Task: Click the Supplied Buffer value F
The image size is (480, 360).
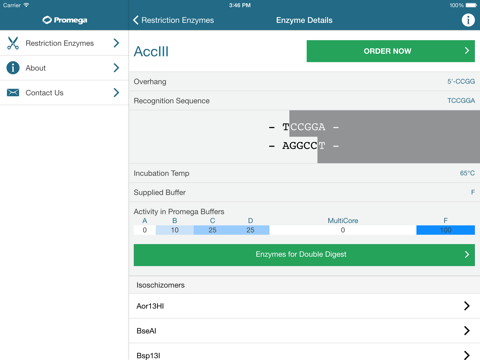Action: 473,192
